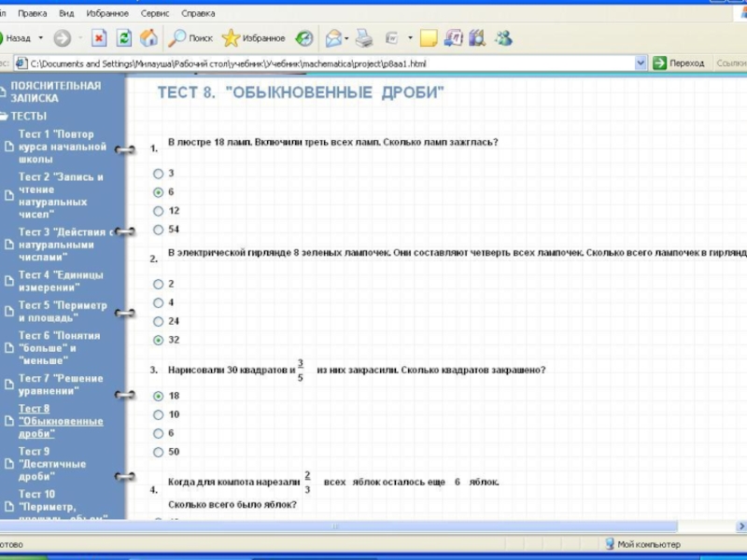Select answer 50 for question 3
Screen dimensions: 747x560
click(x=158, y=453)
